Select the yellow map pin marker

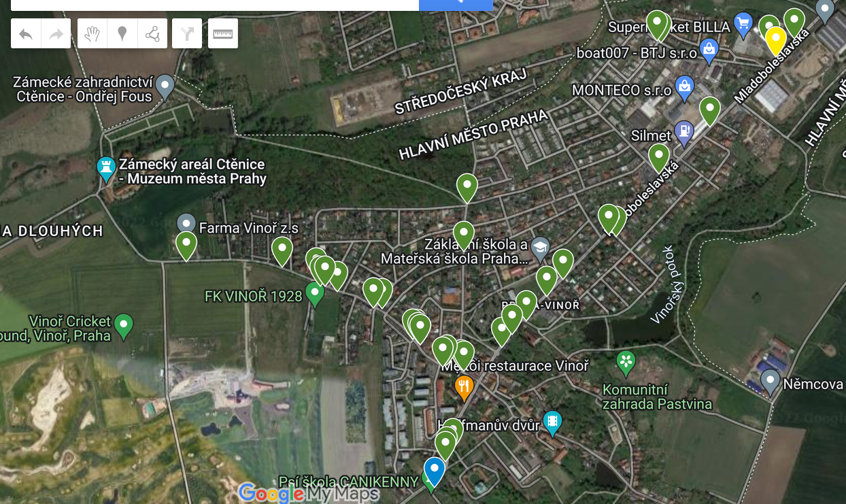tap(776, 41)
